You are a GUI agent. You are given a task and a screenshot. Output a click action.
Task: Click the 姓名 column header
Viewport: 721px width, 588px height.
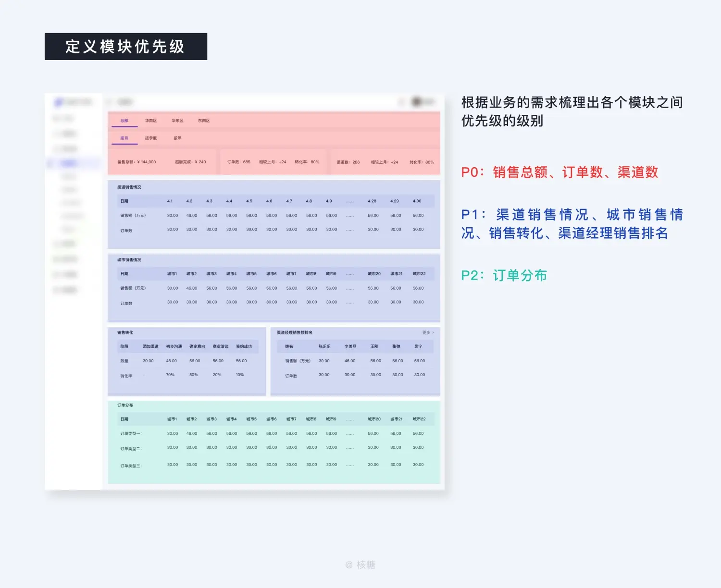[x=289, y=346]
